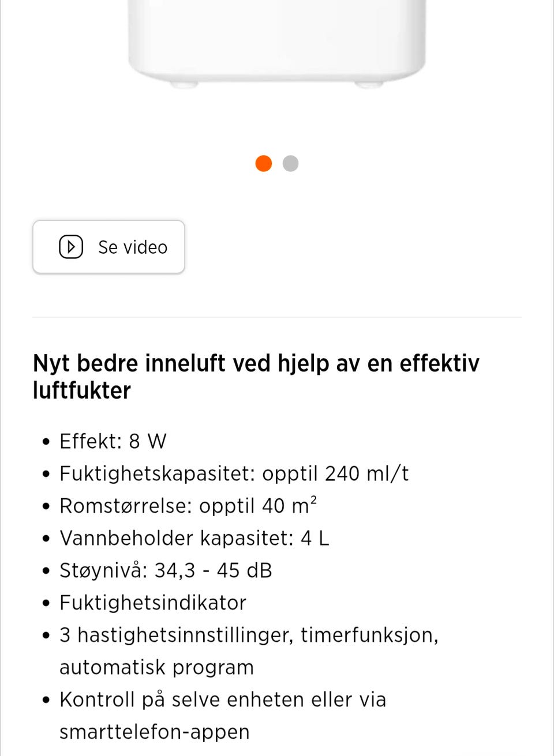Click the bullet point before "Effekt"

(47, 442)
